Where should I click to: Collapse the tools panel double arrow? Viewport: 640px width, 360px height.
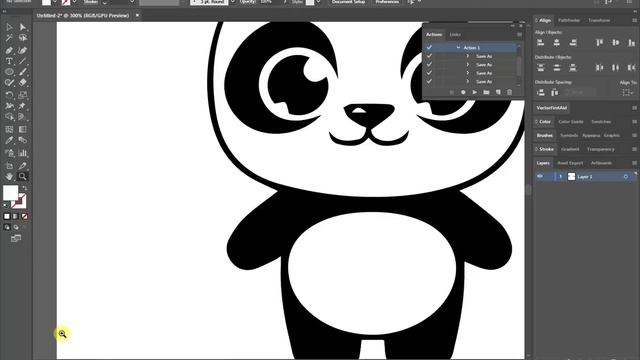pyautogui.click(x=4, y=12)
